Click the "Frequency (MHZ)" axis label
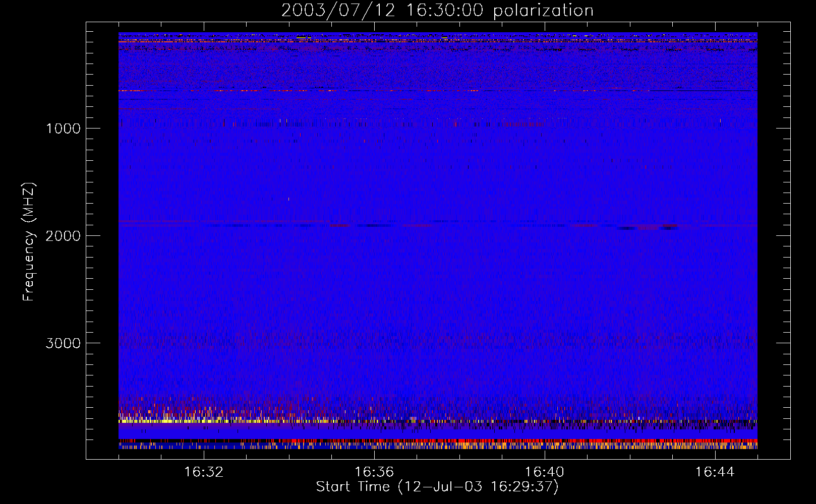 tap(29, 242)
